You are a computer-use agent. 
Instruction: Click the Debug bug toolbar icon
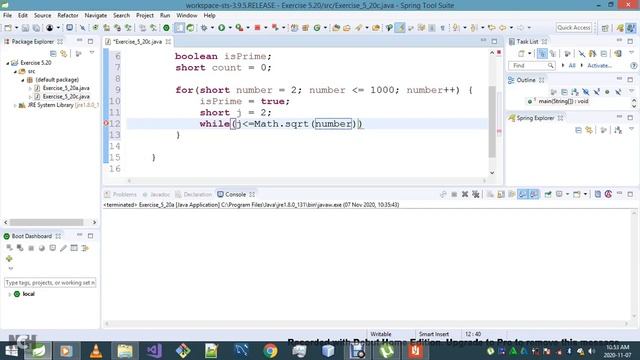coord(204,28)
